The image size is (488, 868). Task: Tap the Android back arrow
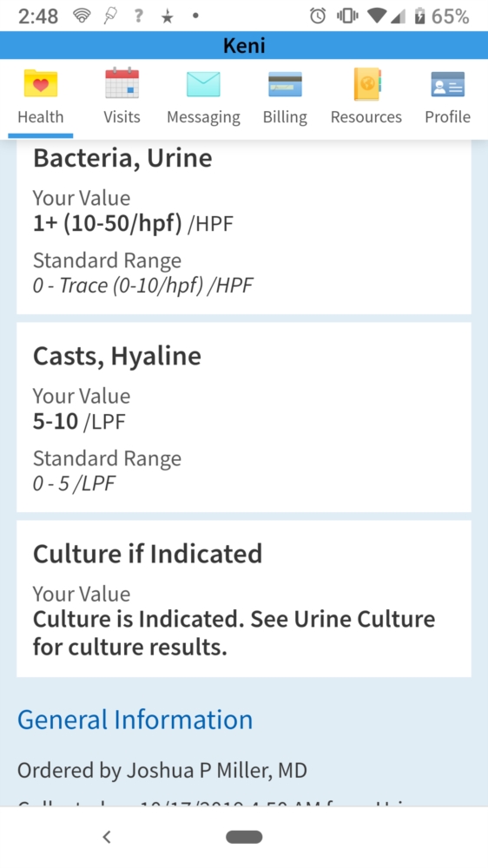tap(107, 837)
